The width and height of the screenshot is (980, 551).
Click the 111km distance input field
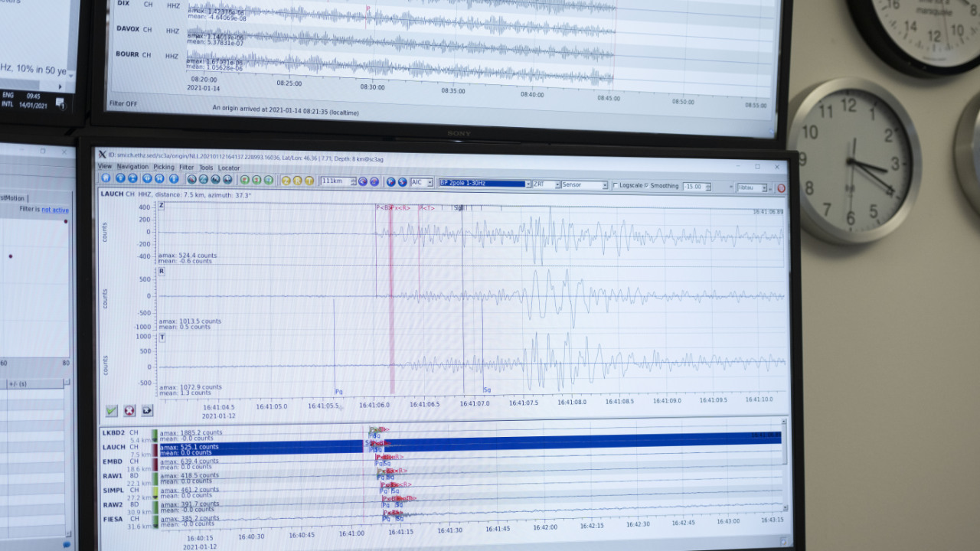tap(335, 181)
